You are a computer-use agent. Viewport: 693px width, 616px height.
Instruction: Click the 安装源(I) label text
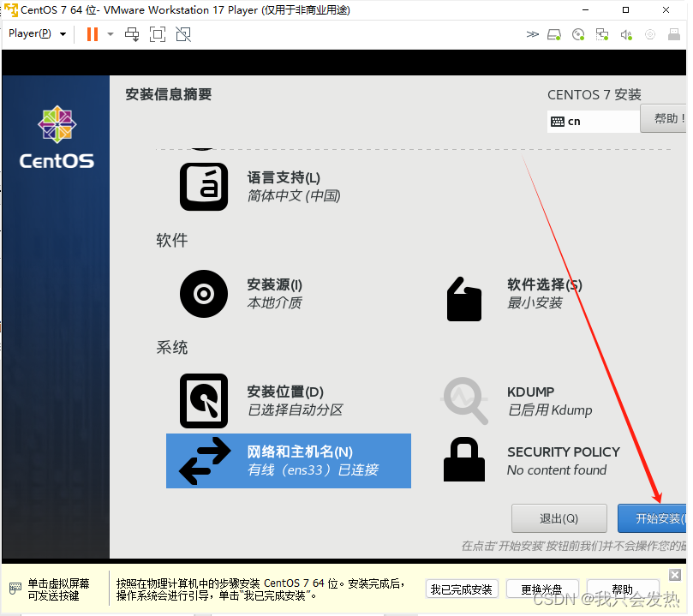point(274,284)
